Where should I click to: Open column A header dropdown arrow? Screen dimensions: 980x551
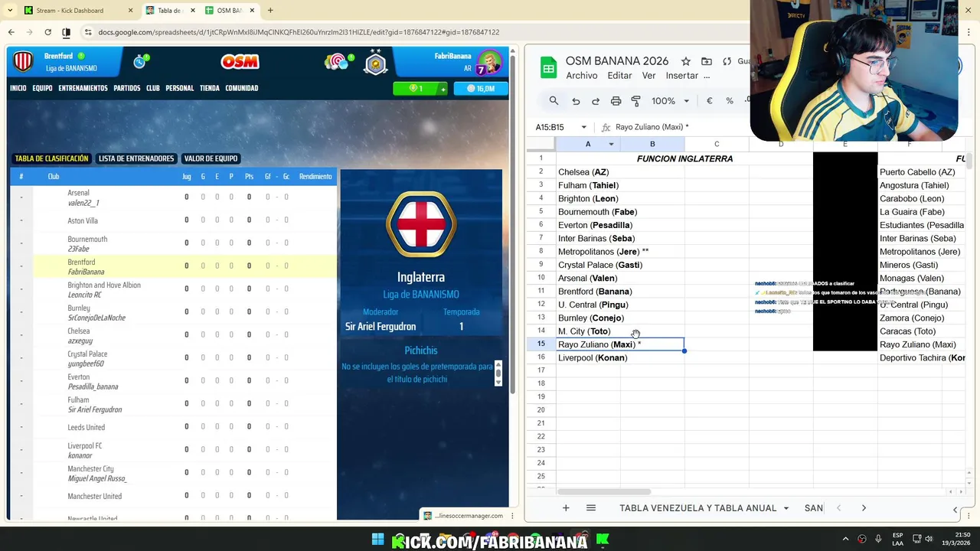pos(611,144)
